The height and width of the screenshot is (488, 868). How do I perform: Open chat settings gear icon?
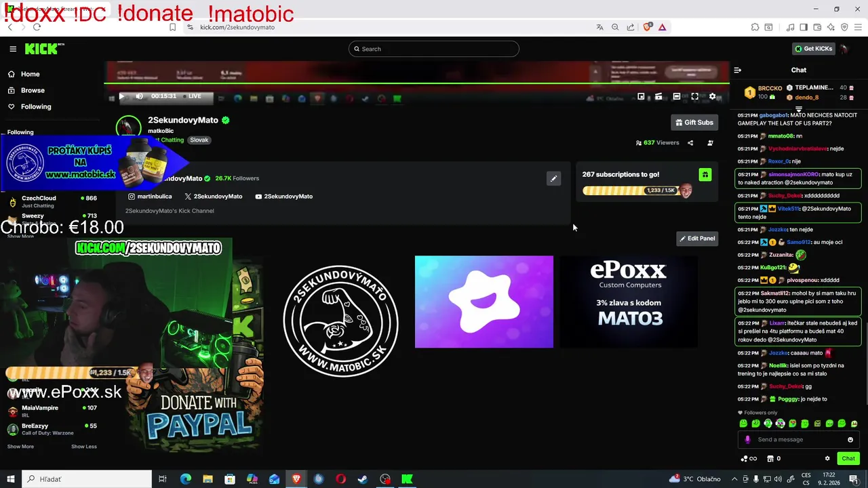point(827,459)
